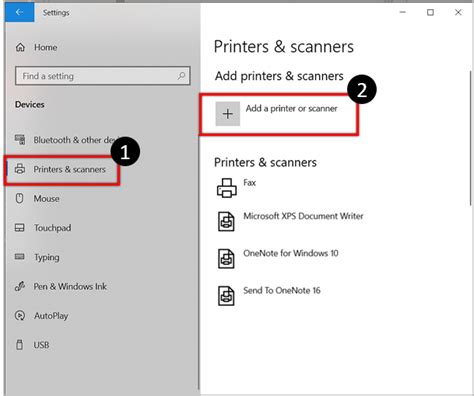
Task: Click the search magnifier icon
Action: 181,76
